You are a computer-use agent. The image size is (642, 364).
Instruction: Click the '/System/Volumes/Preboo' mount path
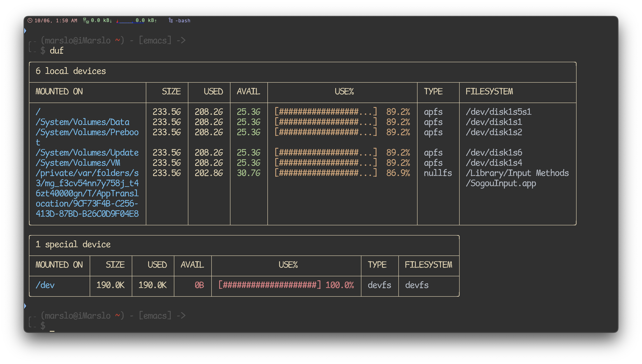click(x=87, y=132)
